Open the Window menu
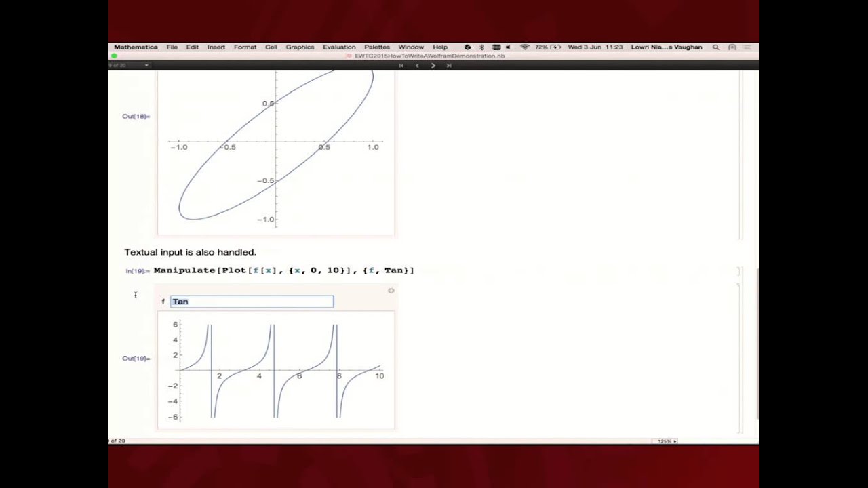The height and width of the screenshot is (488, 868). click(411, 47)
